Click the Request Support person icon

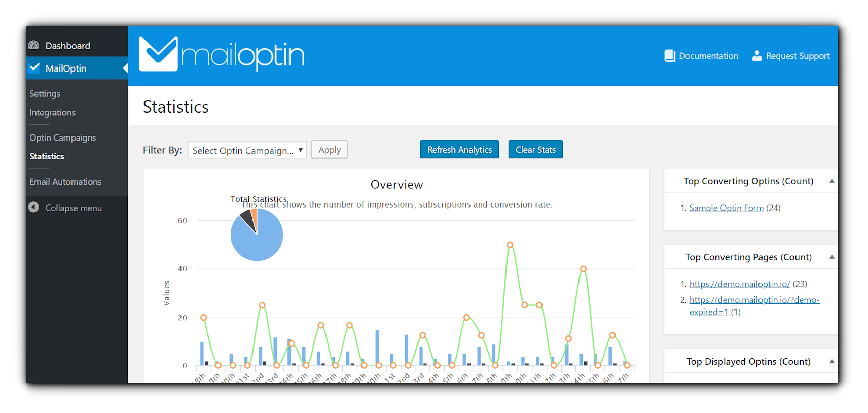tap(757, 56)
